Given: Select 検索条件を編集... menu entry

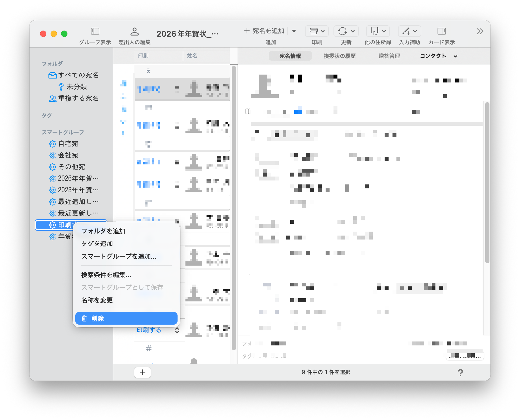Looking at the screenshot, I should (106, 275).
